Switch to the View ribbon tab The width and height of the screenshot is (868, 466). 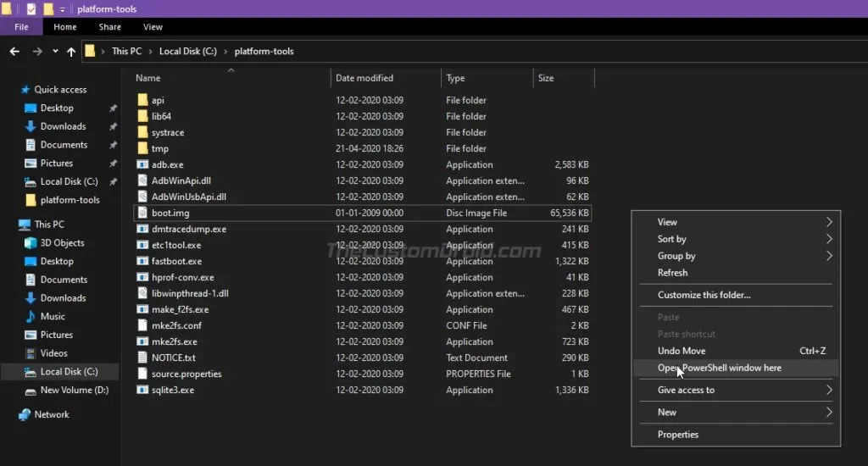153,26
